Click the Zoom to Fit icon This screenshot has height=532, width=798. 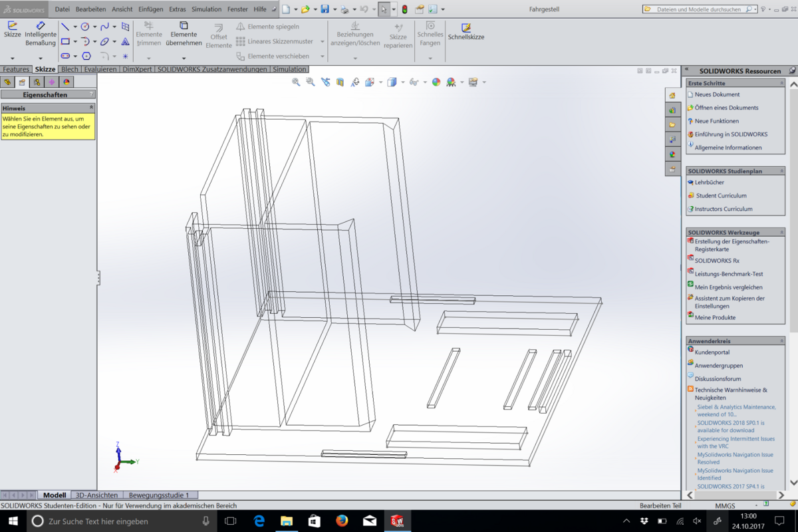[296, 82]
